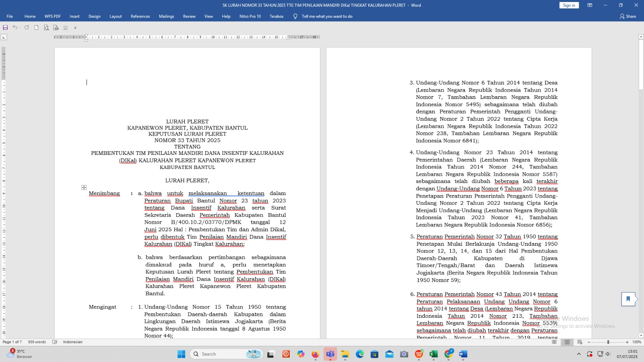Screen dimensions: 644x362
Task: Open Microsoft Store on taskbar
Action: (x=375, y=354)
